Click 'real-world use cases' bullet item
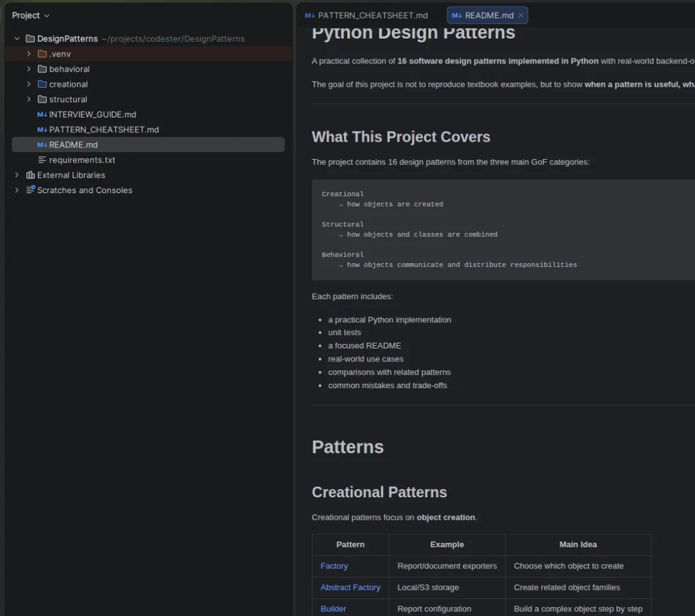This screenshot has width=695, height=616. pos(366,359)
